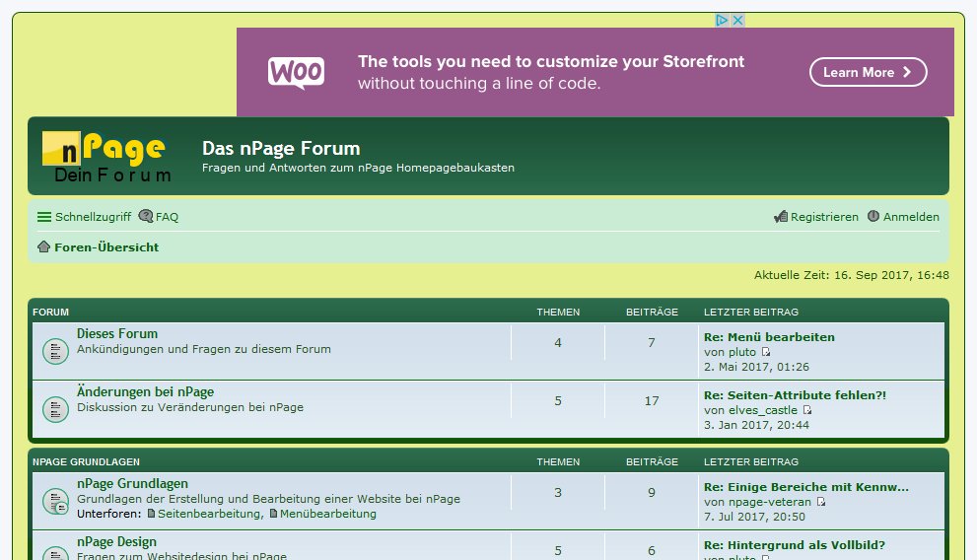Open the AdChoices info icon on the ad
Viewport: 977px width, 560px height.
[722, 20]
